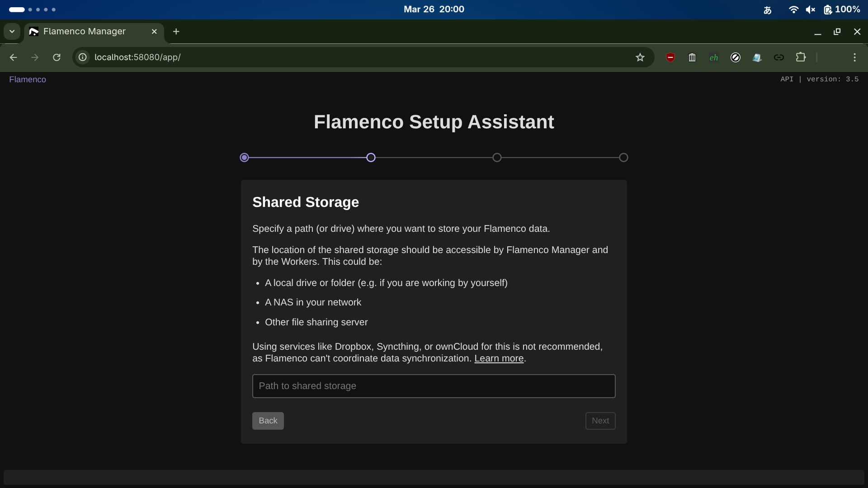
Task: Open the blue eraser-like extension icon
Action: click(x=757, y=57)
